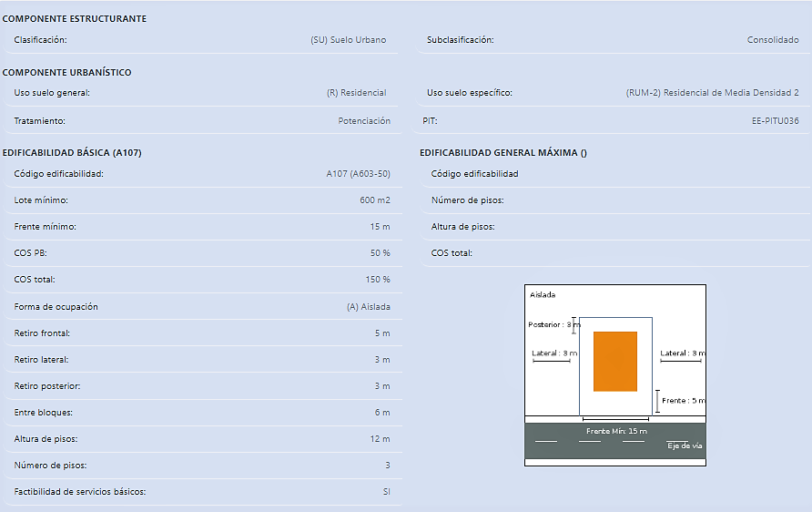Click the Altura de pisos 12 m value
812x512 pixels.
click(x=380, y=439)
